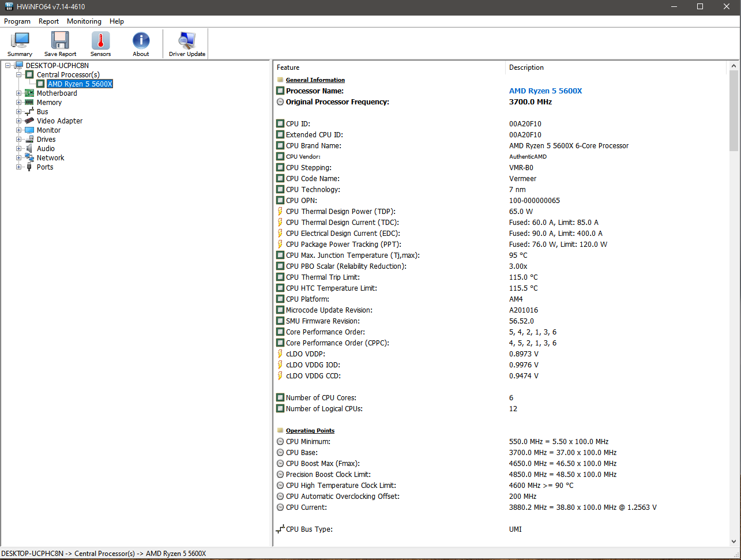741x560 pixels.
Task: Open the Monitoring menu
Action: [x=84, y=21]
